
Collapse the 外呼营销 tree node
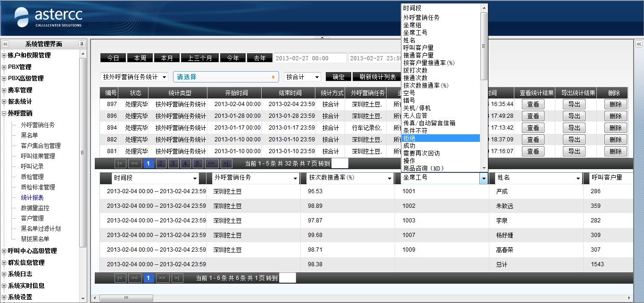4,113
